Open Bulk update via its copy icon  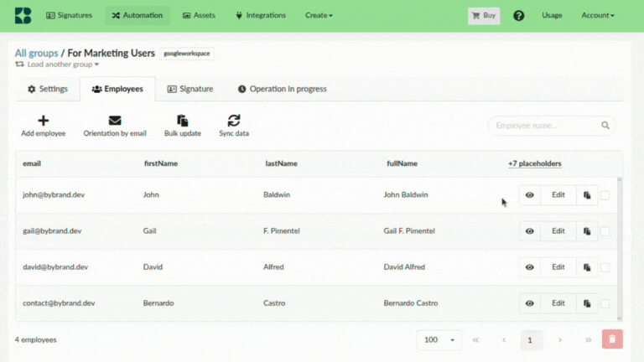click(x=182, y=121)
